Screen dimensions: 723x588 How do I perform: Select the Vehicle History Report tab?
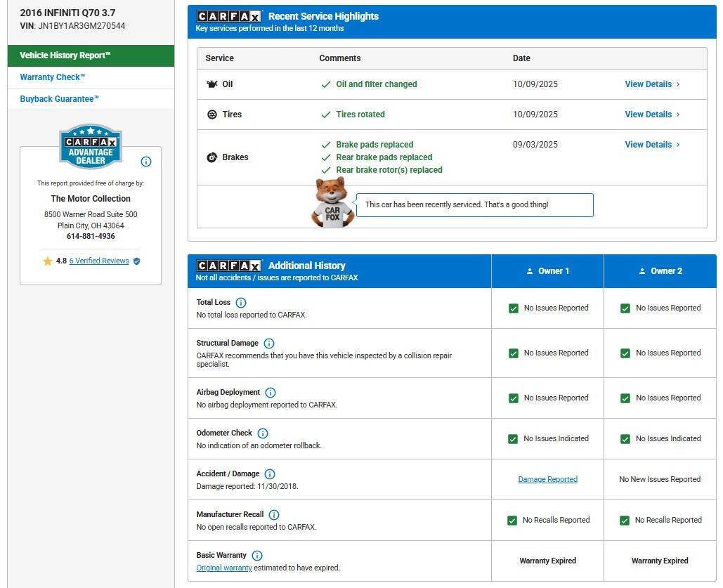click(x=91, y=55)
